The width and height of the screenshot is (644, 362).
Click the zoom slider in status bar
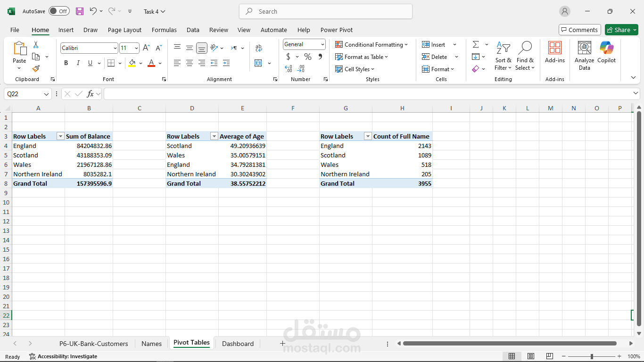[592, 356]
